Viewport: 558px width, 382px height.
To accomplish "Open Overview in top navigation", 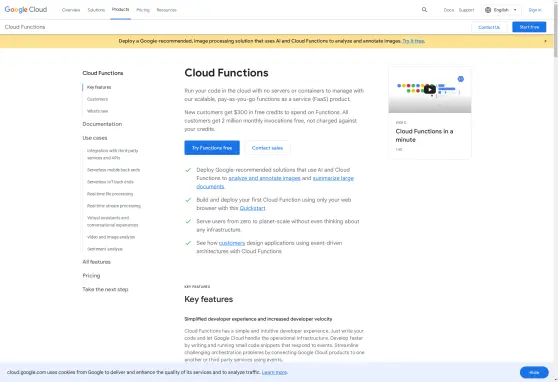I will click(x=71, y=10).
